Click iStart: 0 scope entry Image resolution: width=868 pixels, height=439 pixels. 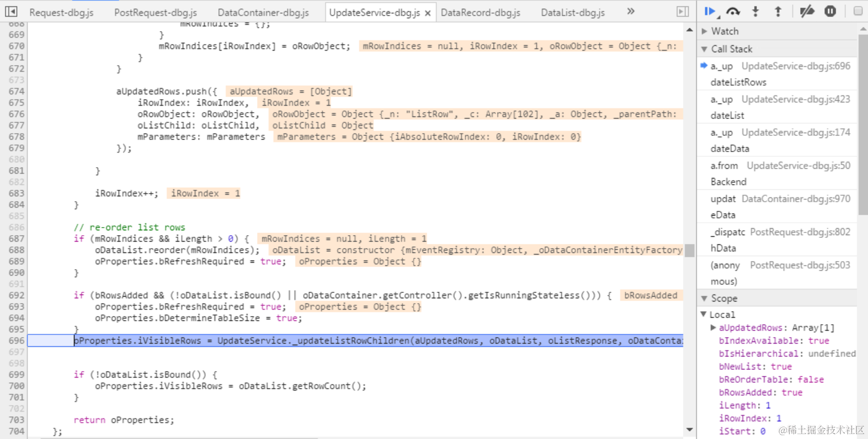point(742,431)
